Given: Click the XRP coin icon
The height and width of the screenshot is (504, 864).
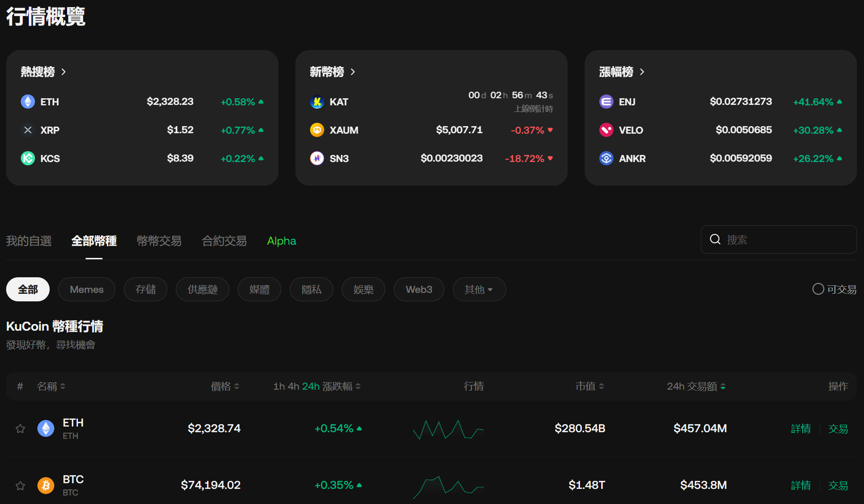Looking at the screenshot, I should [x=27, y=130].
